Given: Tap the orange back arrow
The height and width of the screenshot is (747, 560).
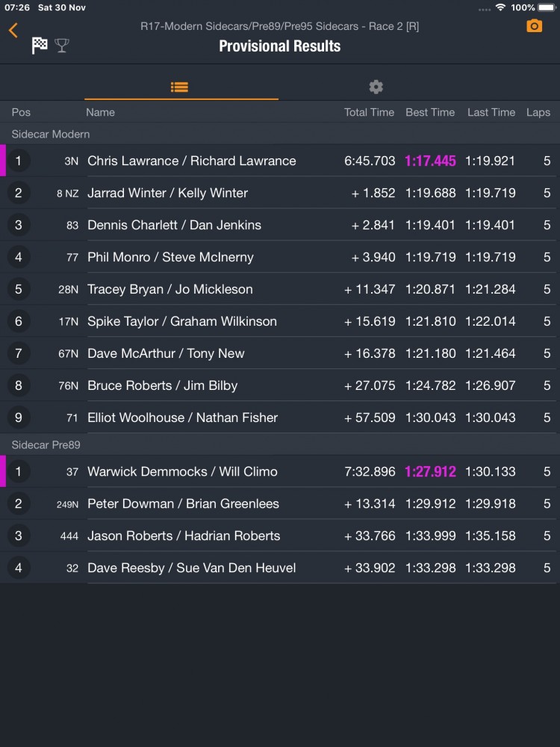Looking at the screenshot, I should click(13, 30).
